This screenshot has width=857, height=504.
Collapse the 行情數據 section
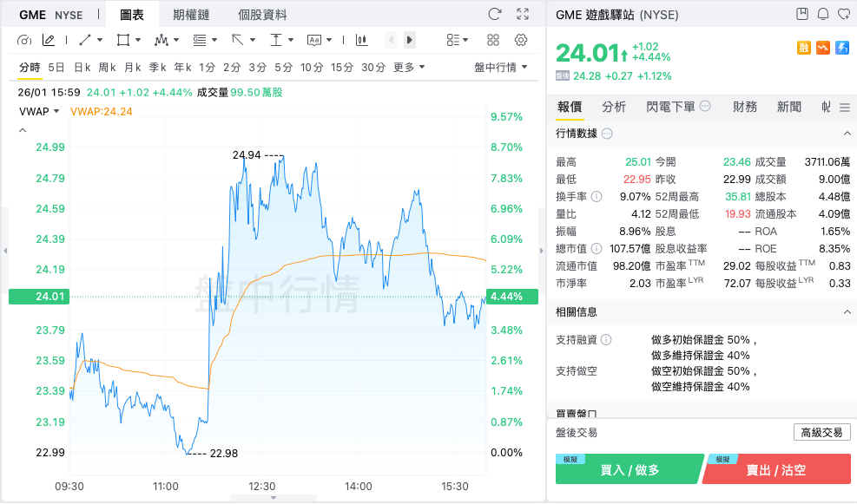[x=847, y=134]
